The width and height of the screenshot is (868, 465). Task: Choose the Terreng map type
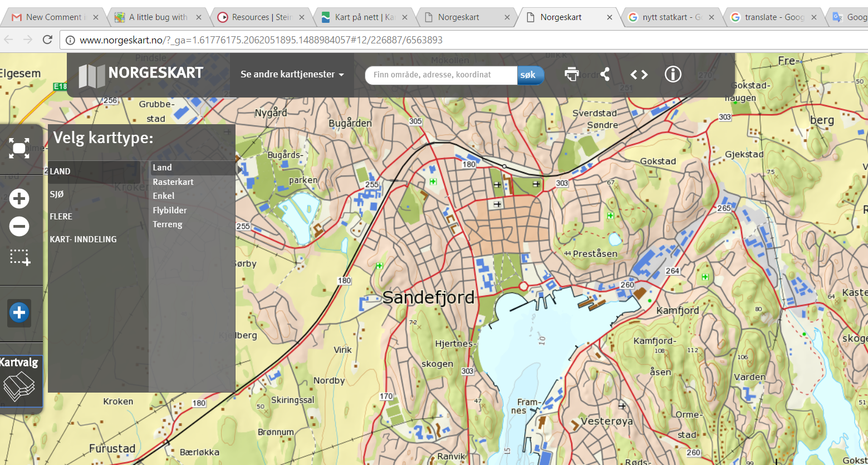click(x=168, y=224)
